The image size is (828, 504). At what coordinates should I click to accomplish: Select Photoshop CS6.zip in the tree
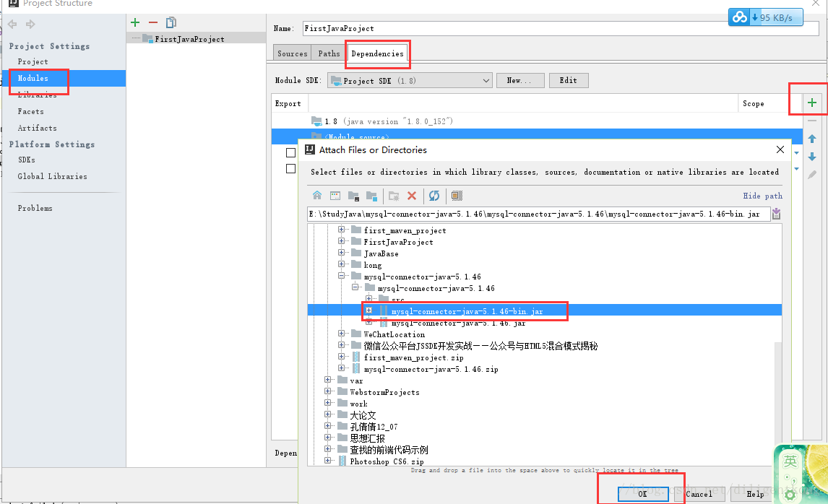coord(387,461)
